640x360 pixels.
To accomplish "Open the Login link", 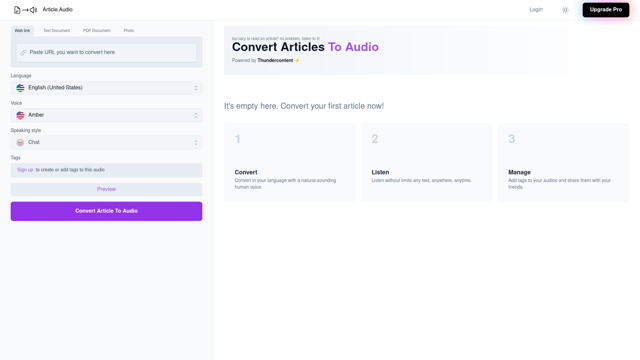I will 536,9.
